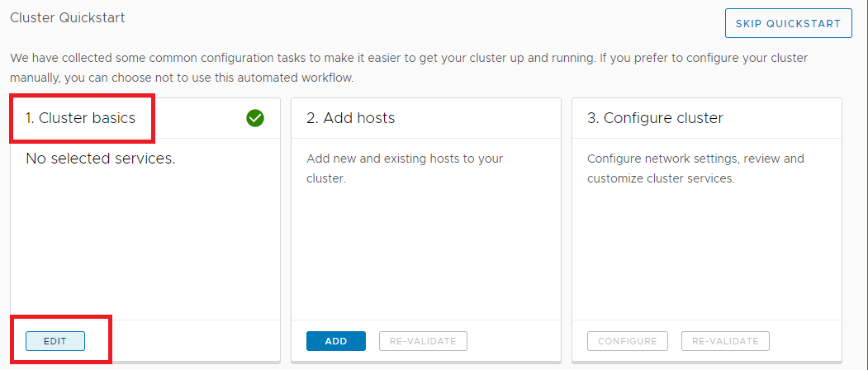868x370 pixels.
Task: Click 'customize cluster services.' text line
Action: coord(661,178)
